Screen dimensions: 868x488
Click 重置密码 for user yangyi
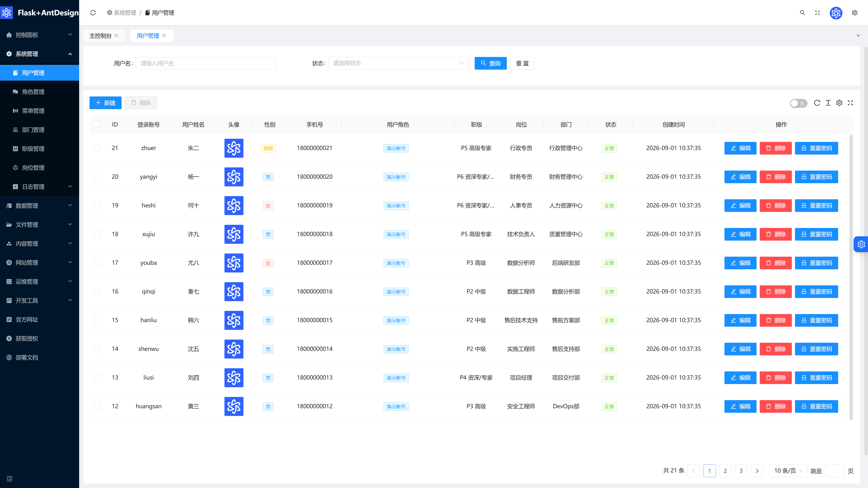click(816, 177)
